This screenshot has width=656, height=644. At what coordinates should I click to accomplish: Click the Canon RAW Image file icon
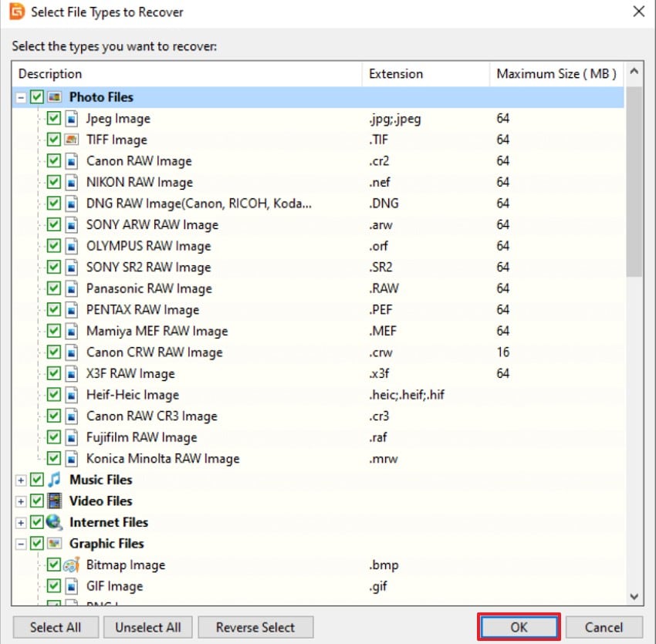pos(72,161)
